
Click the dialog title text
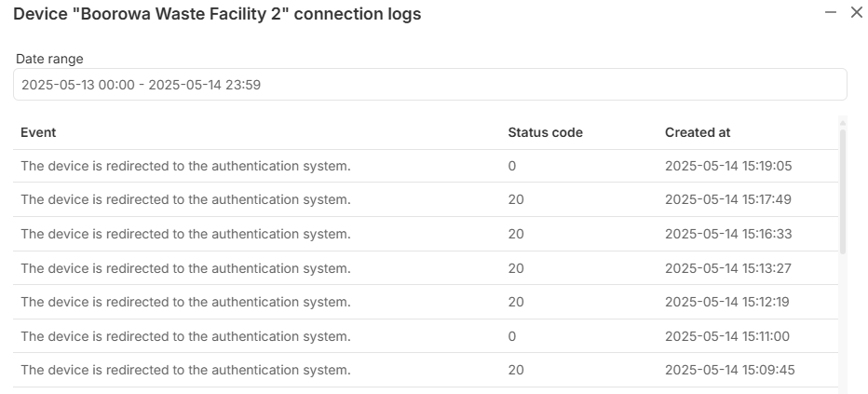point(217,14)
